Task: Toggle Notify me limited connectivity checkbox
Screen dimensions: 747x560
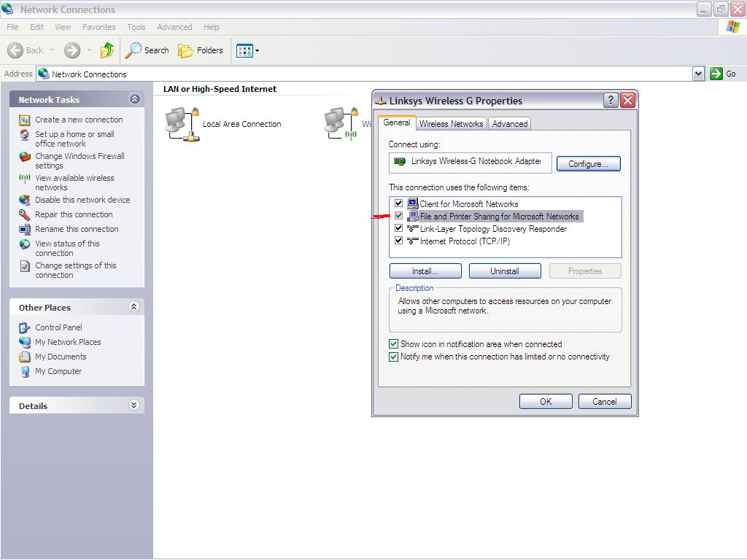Action: point(393,357)
